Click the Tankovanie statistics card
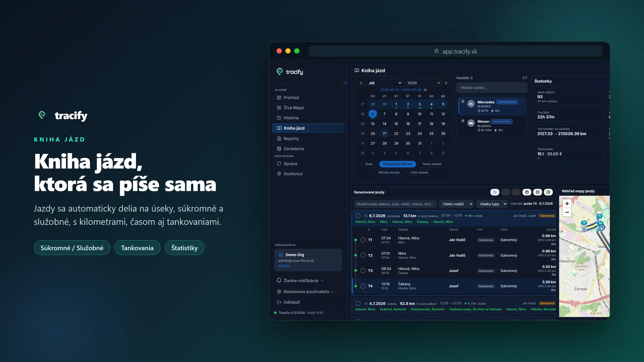644x362 pixels. point(569,154)
